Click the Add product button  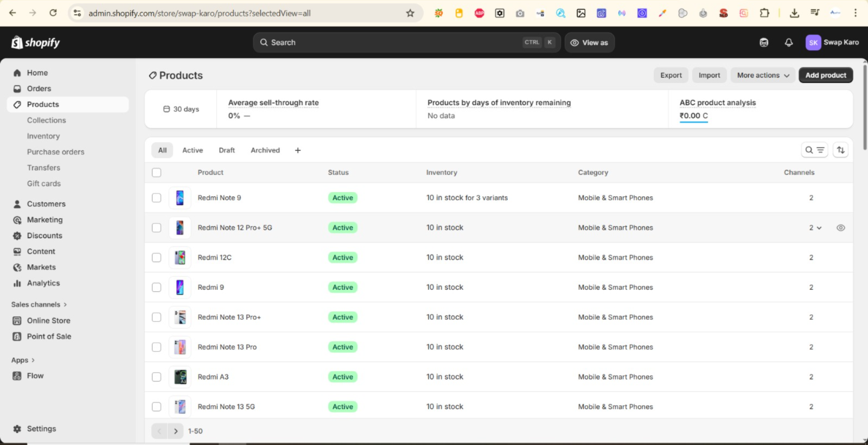click(826, 75)
